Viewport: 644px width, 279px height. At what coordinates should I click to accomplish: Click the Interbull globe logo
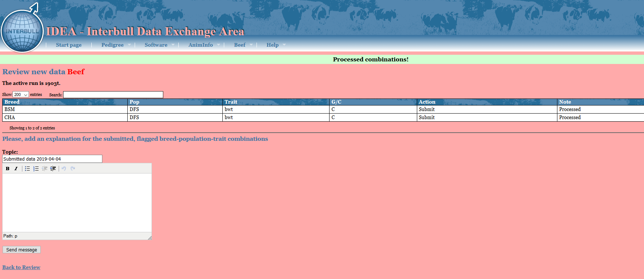(x=22, y=31)
